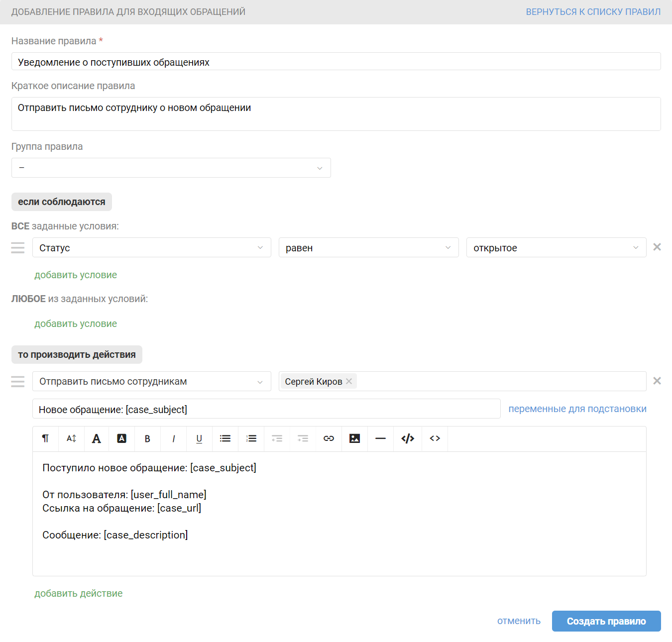Click body line Поступило новое обращение: [case_subject]
The image size is (672, 642).
[149, 468]
